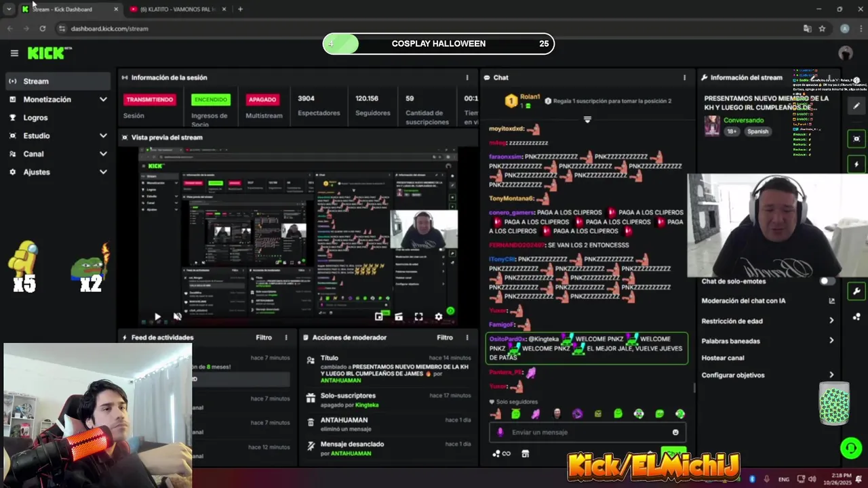Select the pointing hand emote in quick emotes
The image size is (868, 488).
point(496,414)
